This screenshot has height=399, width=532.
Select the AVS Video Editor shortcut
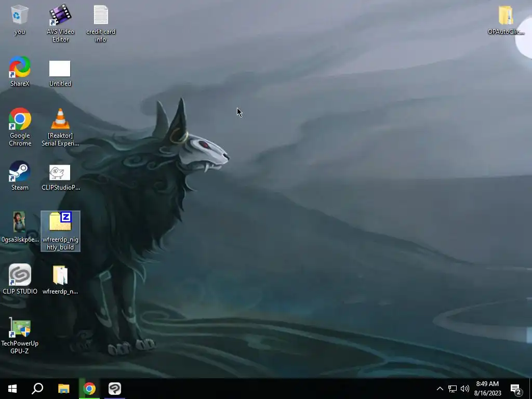(x=60, y=23)
